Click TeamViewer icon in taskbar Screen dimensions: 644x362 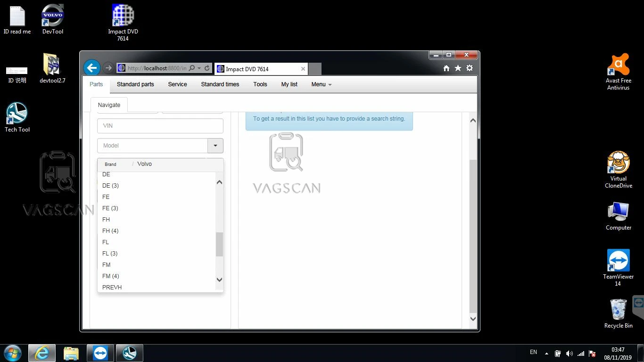pyautogui.click(x=100, y=353)
